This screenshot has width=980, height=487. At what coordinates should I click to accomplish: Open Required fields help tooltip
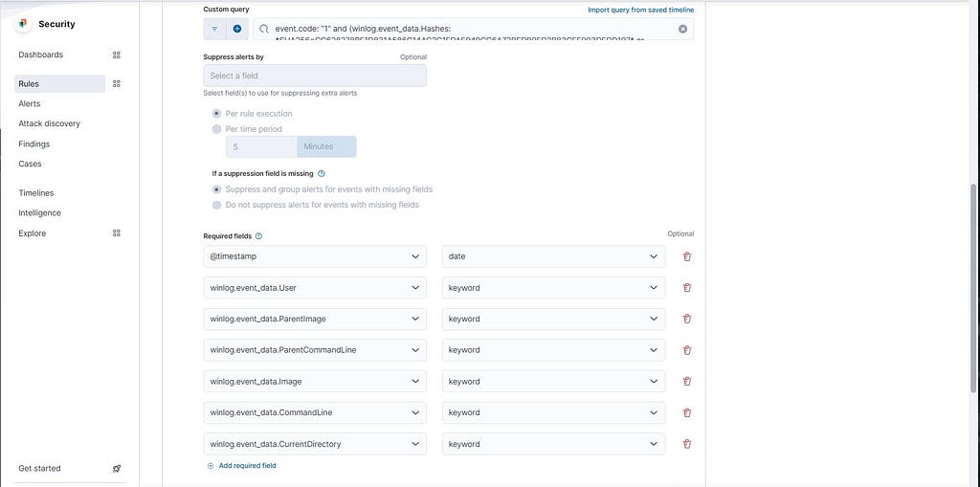pyautogui.click(x=258, y=236)
